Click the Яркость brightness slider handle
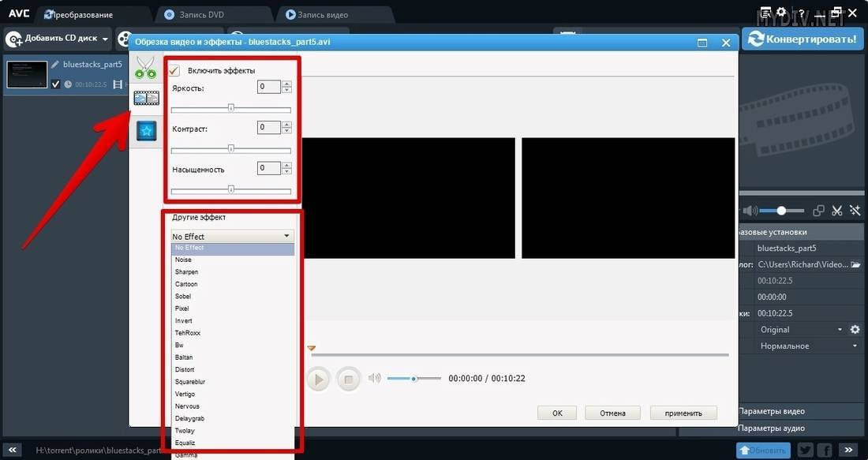 [231, 108]
